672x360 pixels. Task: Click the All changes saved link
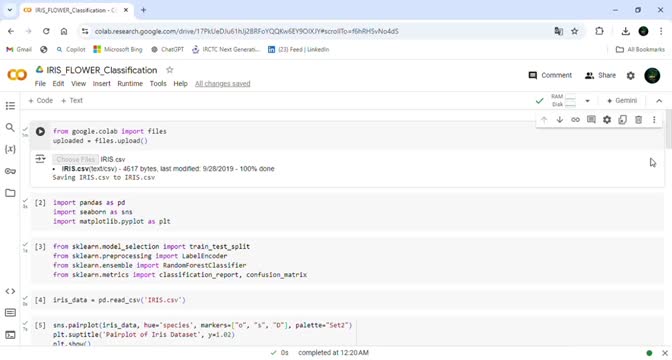pos(222,84)
